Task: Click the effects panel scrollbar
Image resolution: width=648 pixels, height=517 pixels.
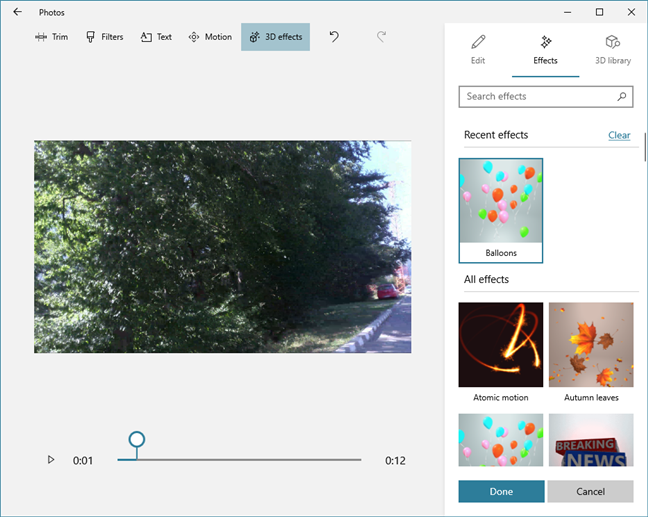Action: 645,147
